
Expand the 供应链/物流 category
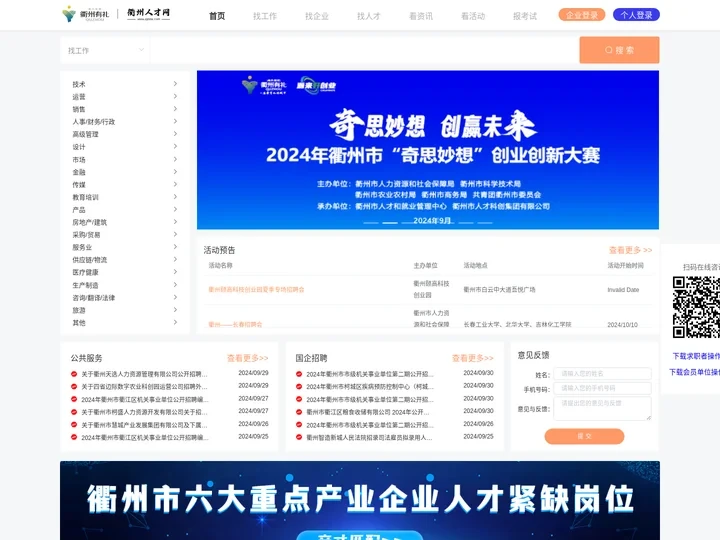click(x=124, y=259)
